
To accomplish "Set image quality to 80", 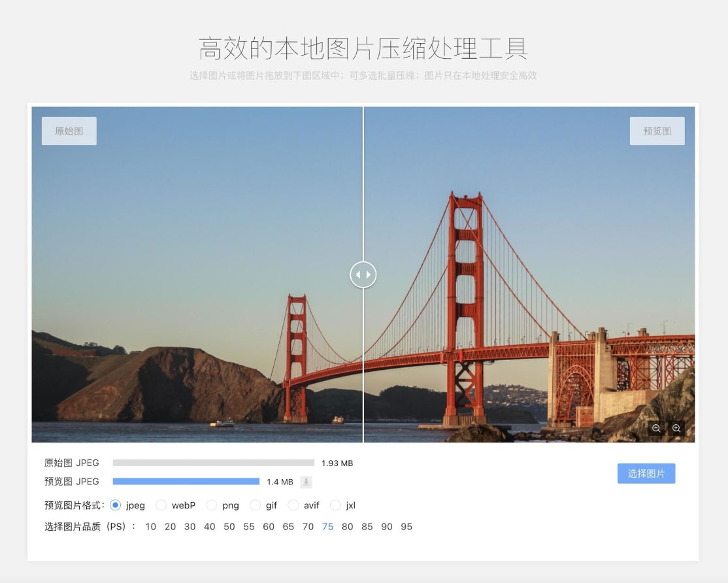I will pyautogui.click(x=347, y=527).
